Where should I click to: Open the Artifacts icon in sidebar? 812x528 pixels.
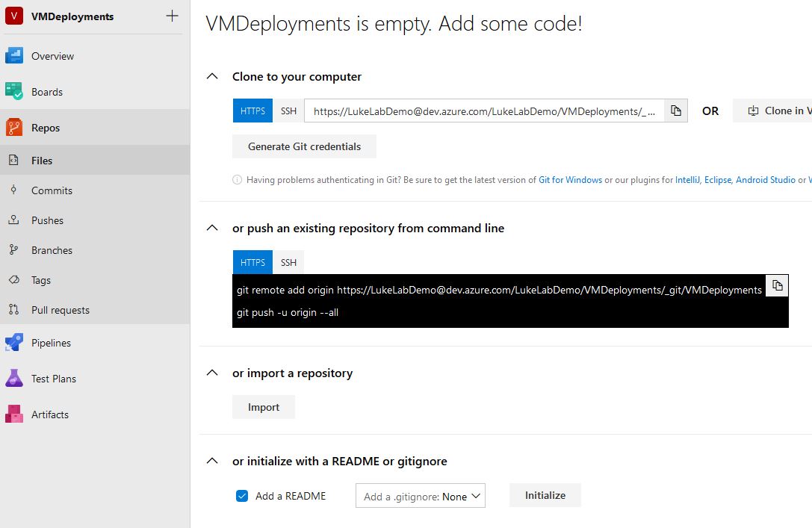pyautogui.click(x=14, y=414)
